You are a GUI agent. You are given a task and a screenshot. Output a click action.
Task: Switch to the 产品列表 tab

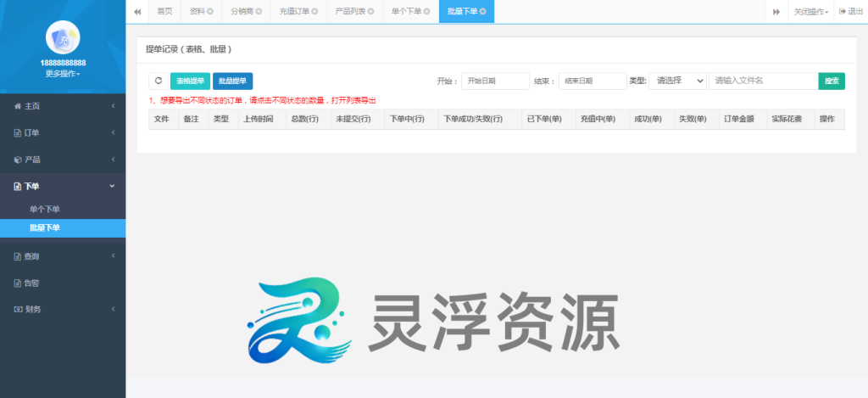350,12
